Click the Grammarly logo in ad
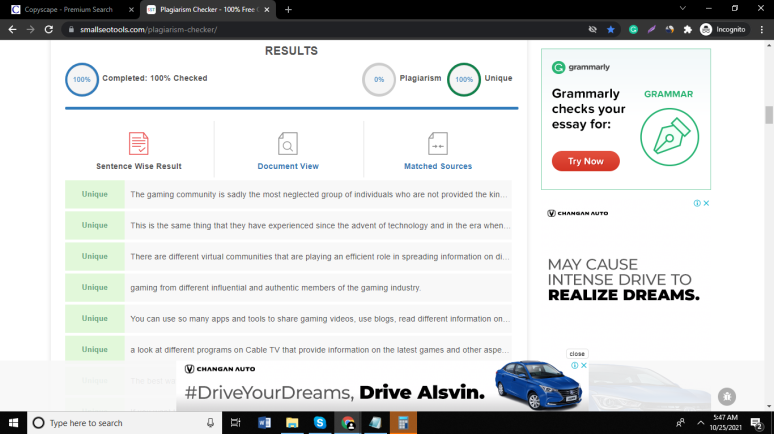The width and height of the screenshot is (774, 434). [x=580, y=67]
